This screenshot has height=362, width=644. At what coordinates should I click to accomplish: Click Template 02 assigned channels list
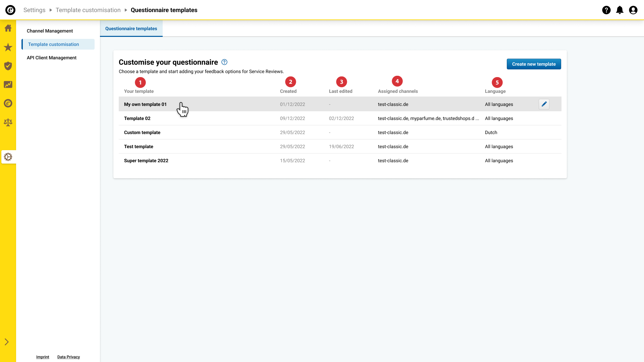pyautogui.click(x=428, y=118)
